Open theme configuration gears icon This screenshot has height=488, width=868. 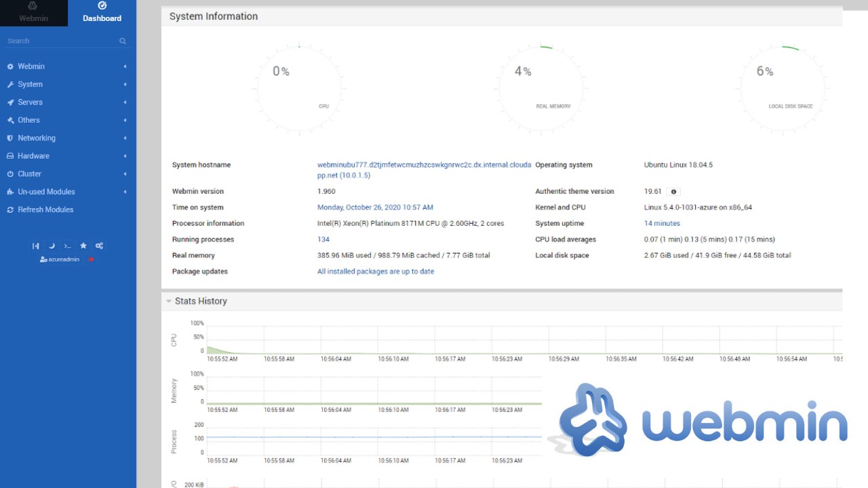[99, 246]
